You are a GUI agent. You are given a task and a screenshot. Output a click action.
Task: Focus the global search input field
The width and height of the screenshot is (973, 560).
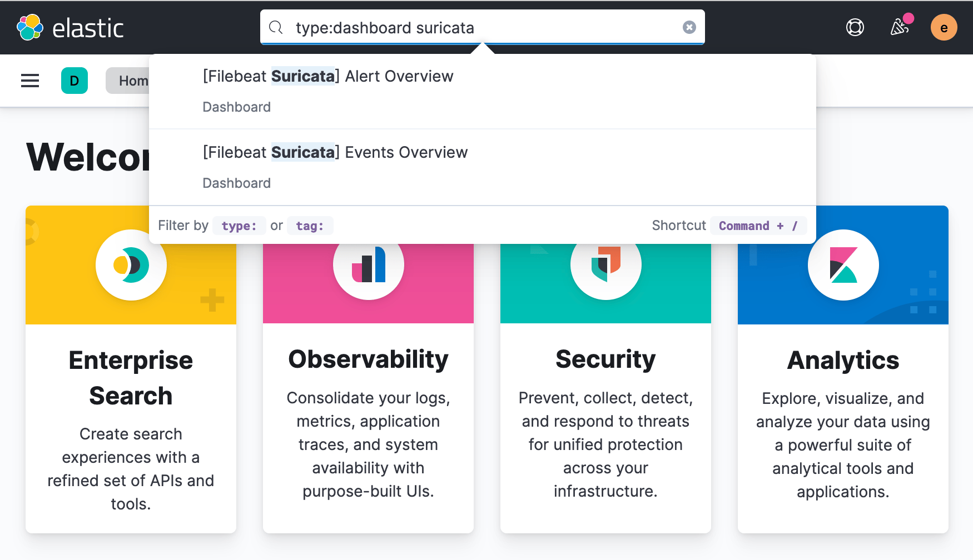pyautogui.click(x=483, y=27)
